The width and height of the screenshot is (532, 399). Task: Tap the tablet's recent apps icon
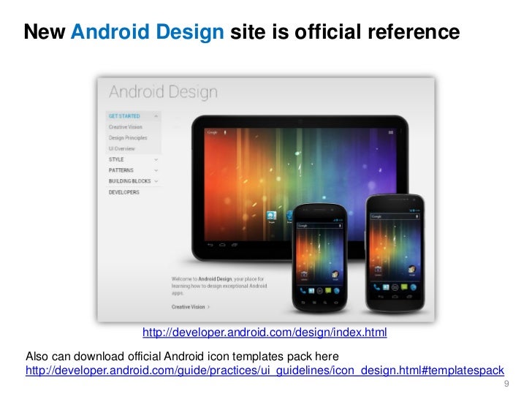tap(235, 245)
